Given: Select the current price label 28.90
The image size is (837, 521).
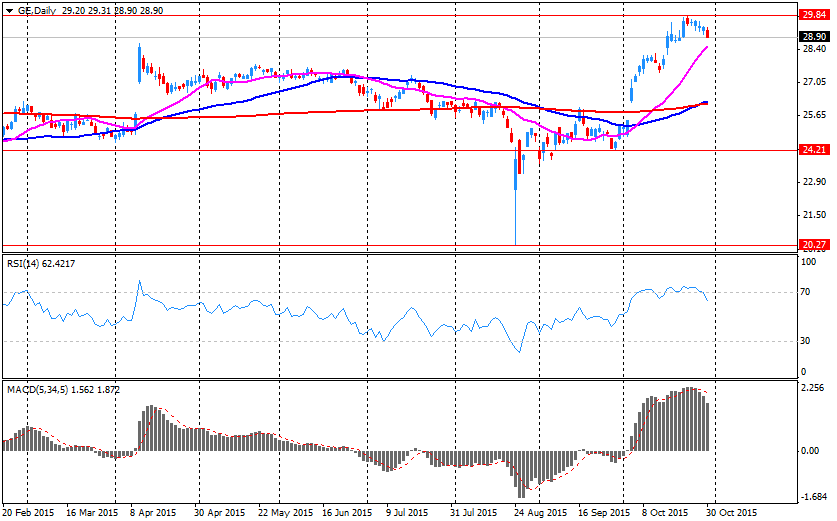Looking at the screenshot, I should pyautogui.click(x=814, y=37).
